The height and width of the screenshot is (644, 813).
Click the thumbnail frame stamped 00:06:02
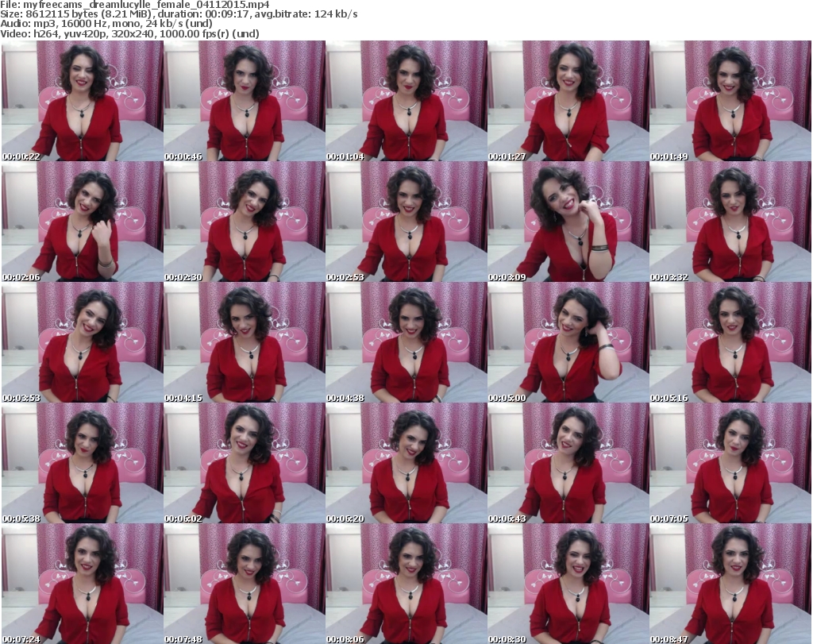click(245, 463)
